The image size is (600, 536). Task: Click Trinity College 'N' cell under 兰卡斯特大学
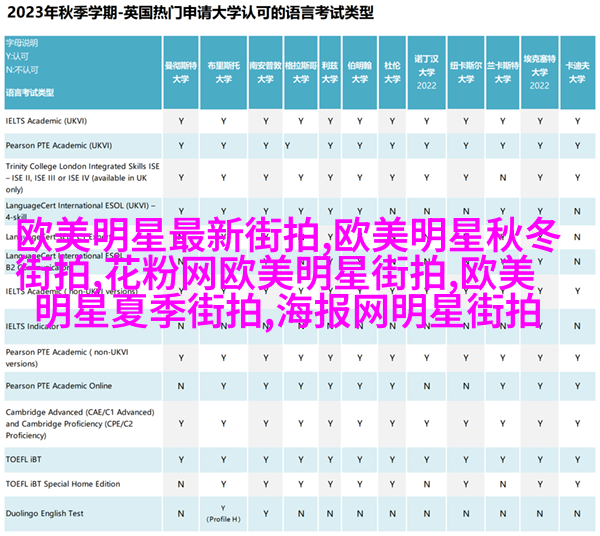[502, 178]
